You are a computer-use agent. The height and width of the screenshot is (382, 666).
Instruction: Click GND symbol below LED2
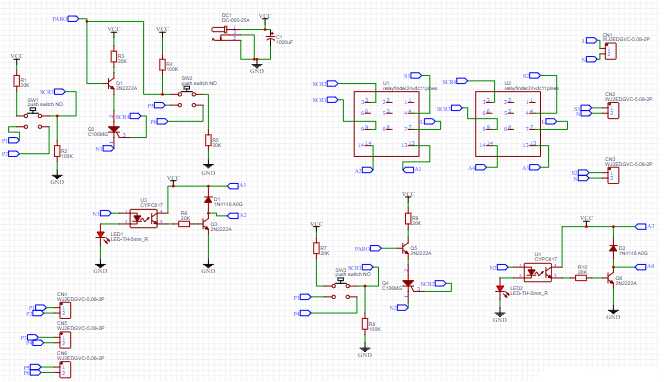point(500,317)
